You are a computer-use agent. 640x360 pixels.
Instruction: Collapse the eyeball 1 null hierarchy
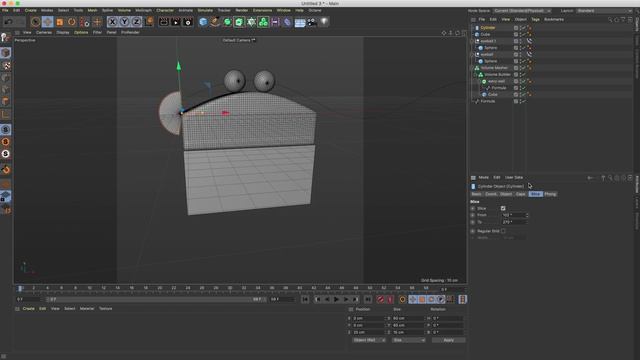coord(472,41)
